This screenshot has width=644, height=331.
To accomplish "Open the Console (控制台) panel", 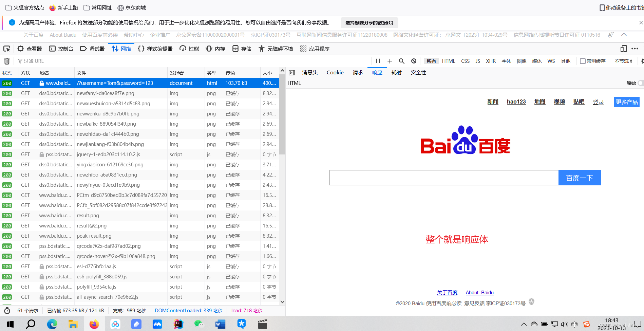I will [x=61, y=49].
